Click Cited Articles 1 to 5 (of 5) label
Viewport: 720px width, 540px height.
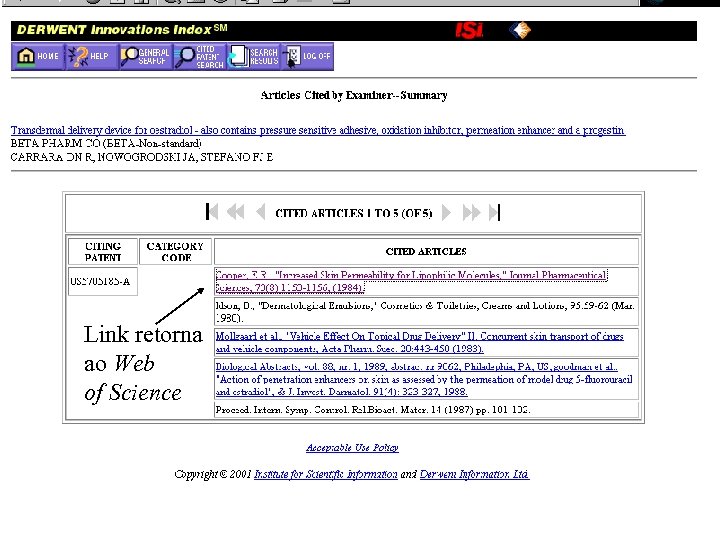[x=354, y=213]
